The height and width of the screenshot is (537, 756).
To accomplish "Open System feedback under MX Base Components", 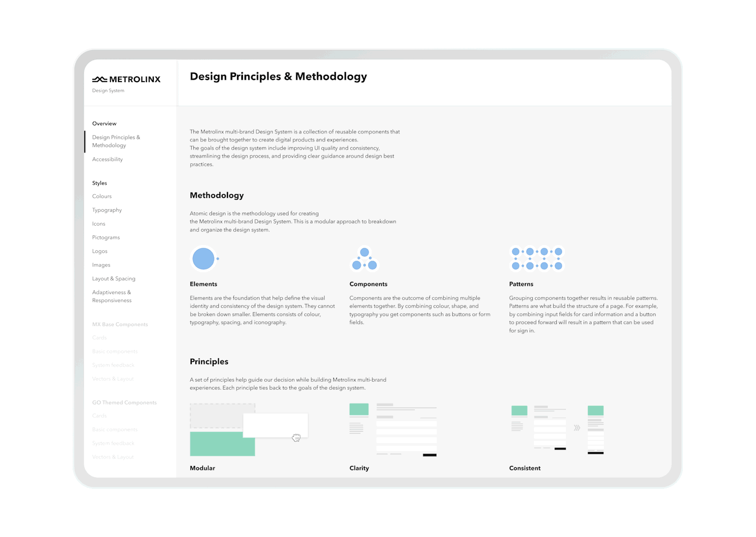I will tap(113, 366).
